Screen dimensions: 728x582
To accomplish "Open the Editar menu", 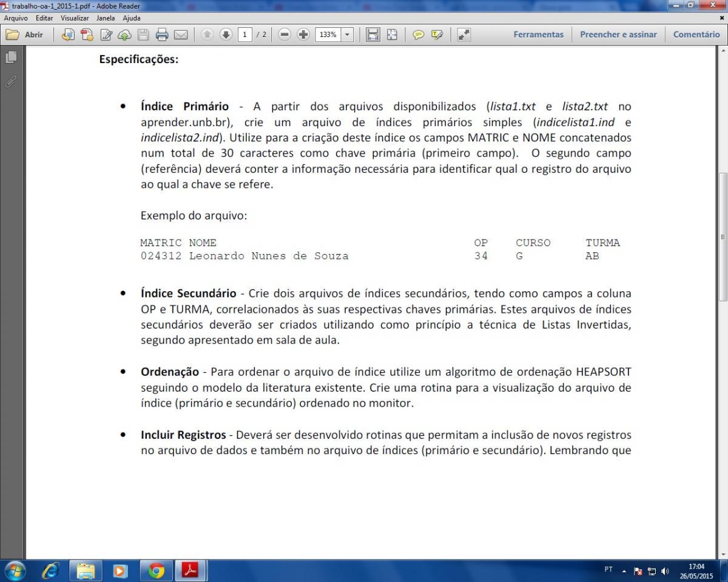I will point(44,18).
